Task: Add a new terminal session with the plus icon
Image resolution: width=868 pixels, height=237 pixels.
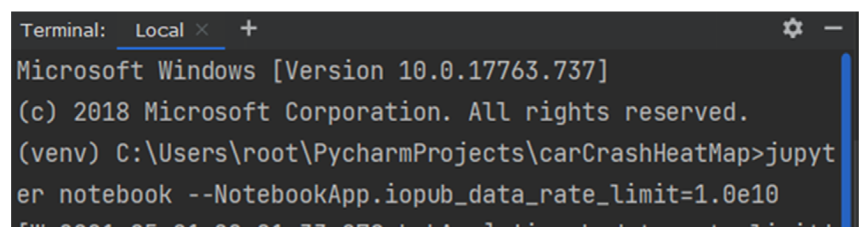Action: point(249,28)
